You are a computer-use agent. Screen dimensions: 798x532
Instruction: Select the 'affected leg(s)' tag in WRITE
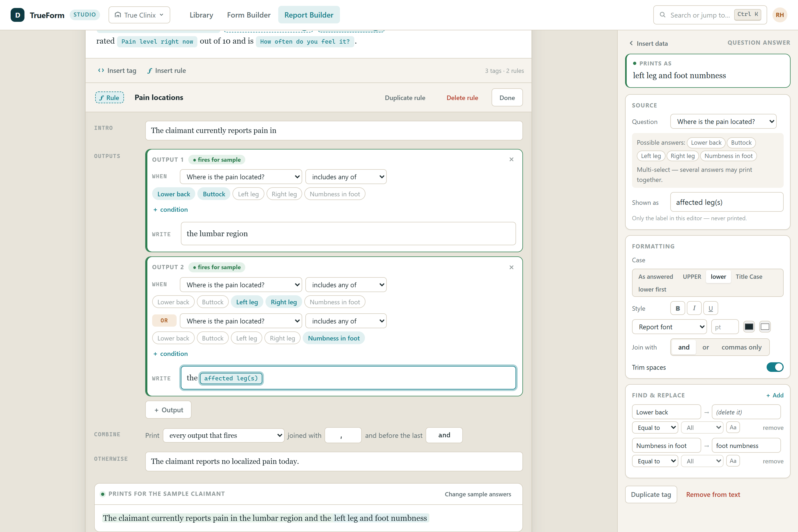[231, 378]
